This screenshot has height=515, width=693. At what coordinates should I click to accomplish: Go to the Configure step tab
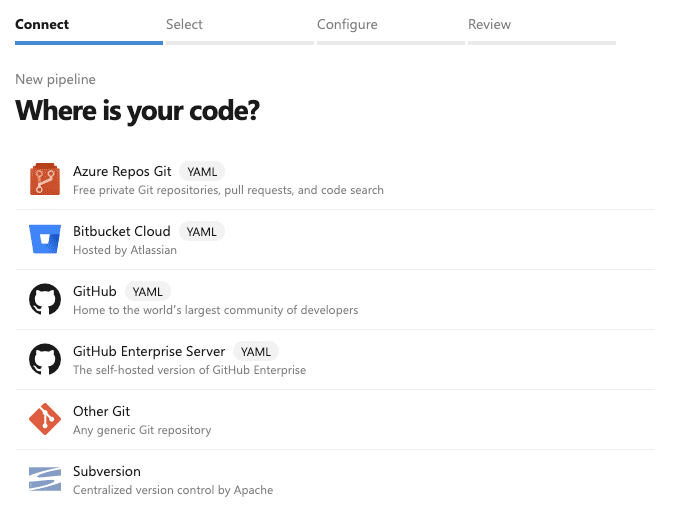click(347, 24)
